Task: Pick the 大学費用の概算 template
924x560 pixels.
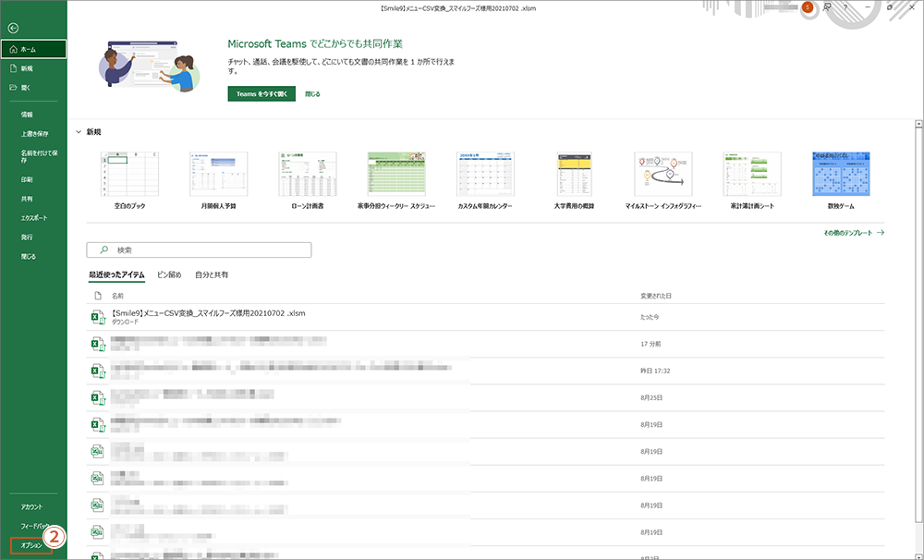Action: [x=574, y=174]
